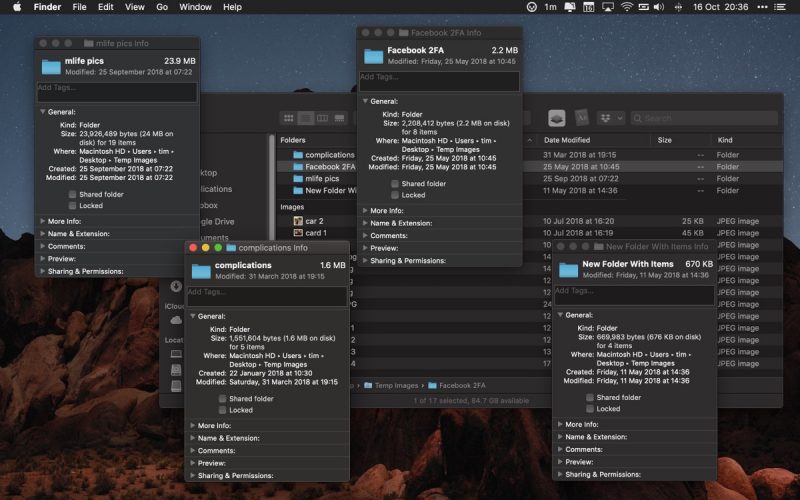Image resolution: width=800 pixels, height=500 pixels.
Task: Switch to gallery view in Finder toolbar
Action: [x=339, y=118]
